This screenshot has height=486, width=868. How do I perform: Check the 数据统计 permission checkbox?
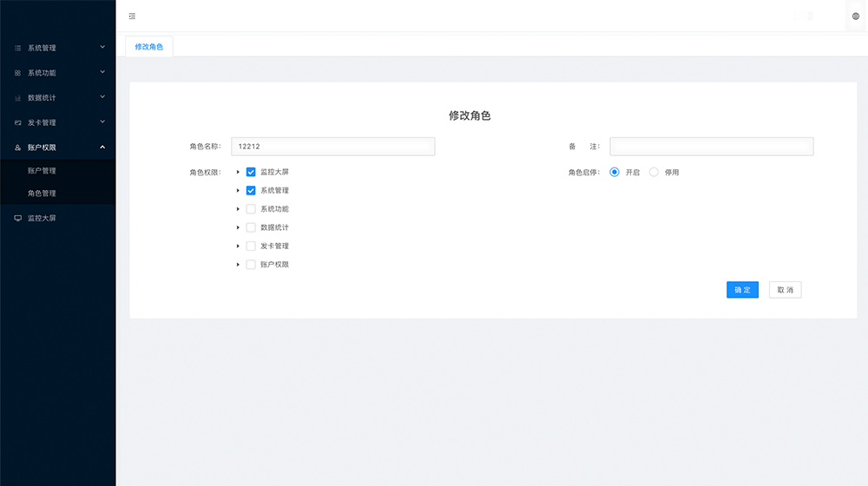click(251, 227)
